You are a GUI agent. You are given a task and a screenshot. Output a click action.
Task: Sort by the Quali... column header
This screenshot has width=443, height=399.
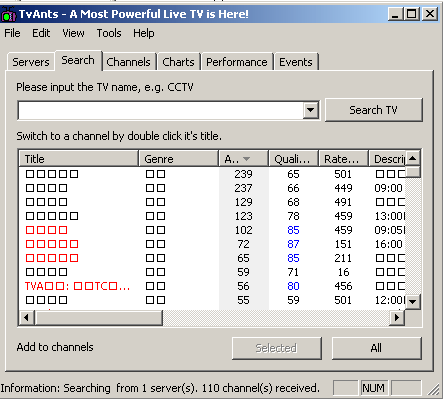tap(294, 159)
